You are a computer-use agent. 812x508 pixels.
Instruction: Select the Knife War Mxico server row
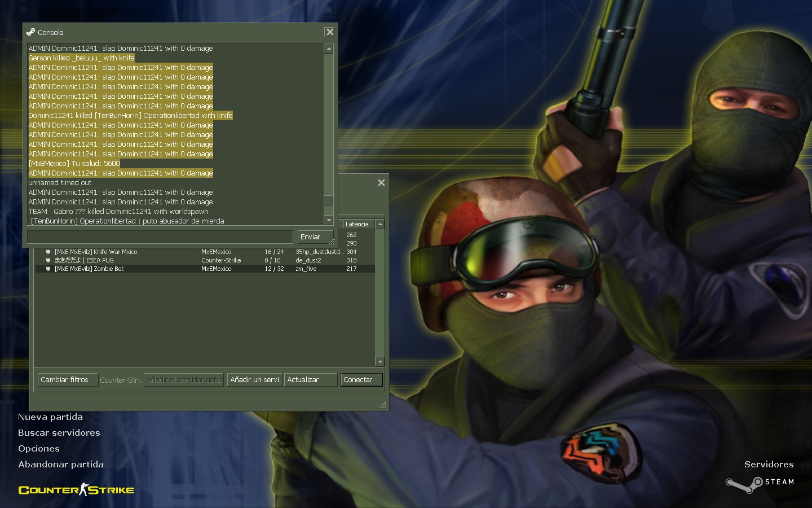[x=205, y=252]
